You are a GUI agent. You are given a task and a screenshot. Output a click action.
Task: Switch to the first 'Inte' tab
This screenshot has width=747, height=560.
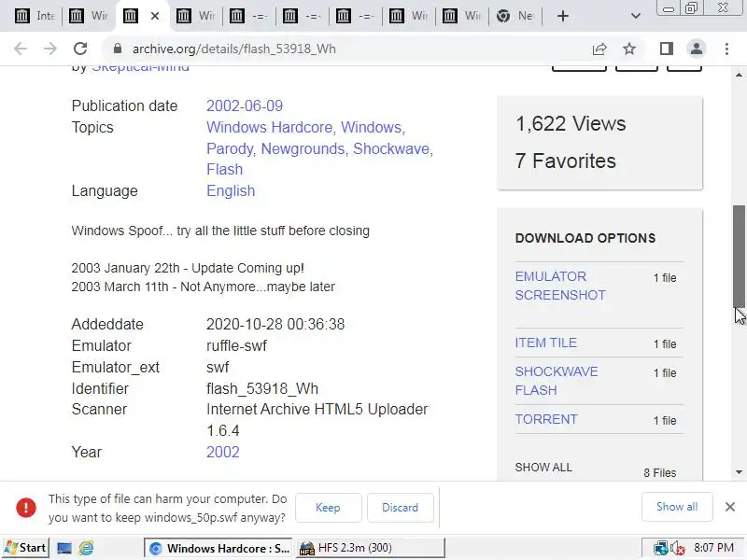[34, 16]
